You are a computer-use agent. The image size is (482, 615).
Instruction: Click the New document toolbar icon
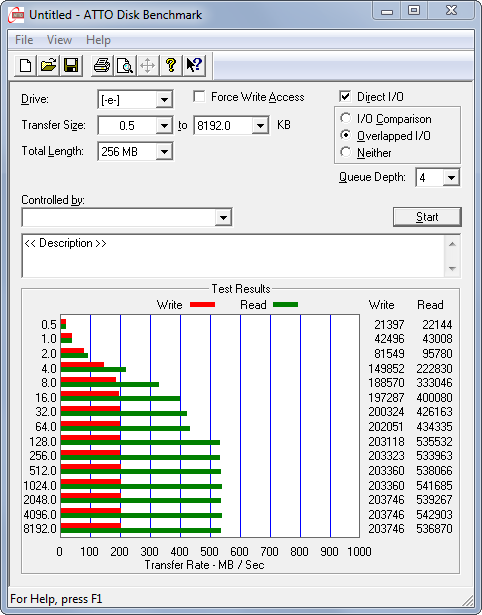click(25, 65)
